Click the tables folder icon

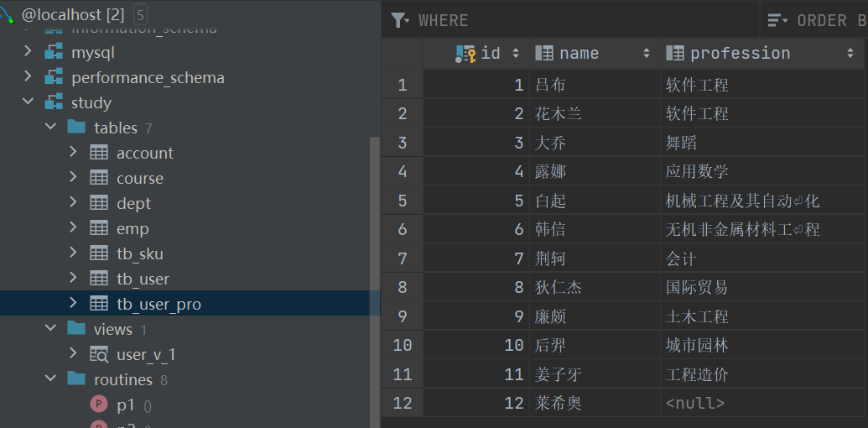coord(76,128)
